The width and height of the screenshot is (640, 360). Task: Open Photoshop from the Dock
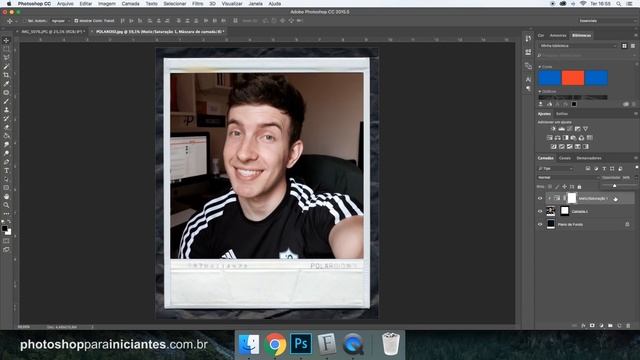pos(301,344)
